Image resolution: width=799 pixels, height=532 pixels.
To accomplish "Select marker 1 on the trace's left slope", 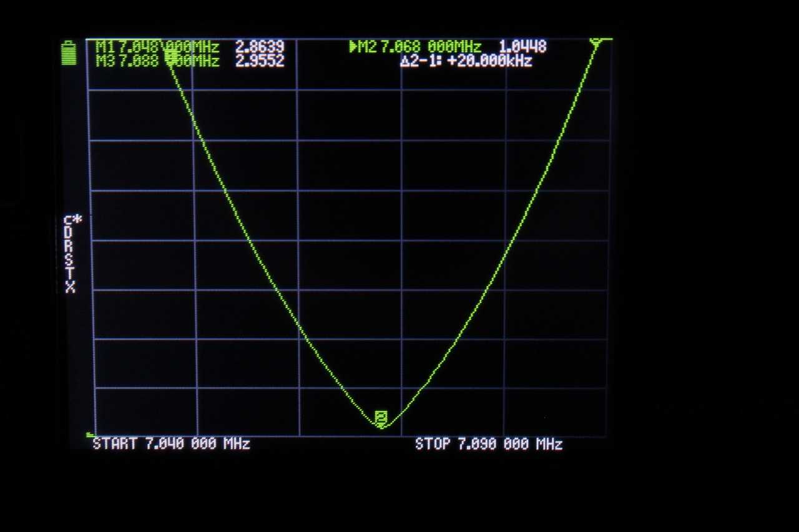I will click(170, 57).
